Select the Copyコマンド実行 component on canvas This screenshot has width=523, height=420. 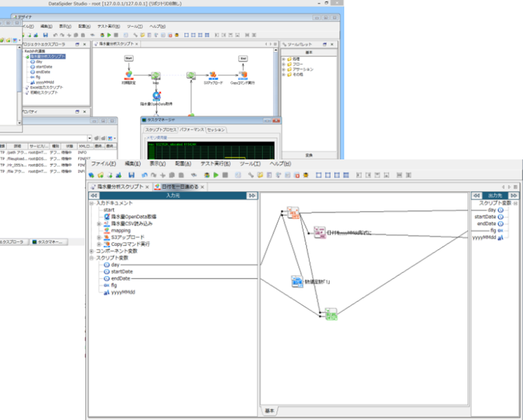pos(243,76)
